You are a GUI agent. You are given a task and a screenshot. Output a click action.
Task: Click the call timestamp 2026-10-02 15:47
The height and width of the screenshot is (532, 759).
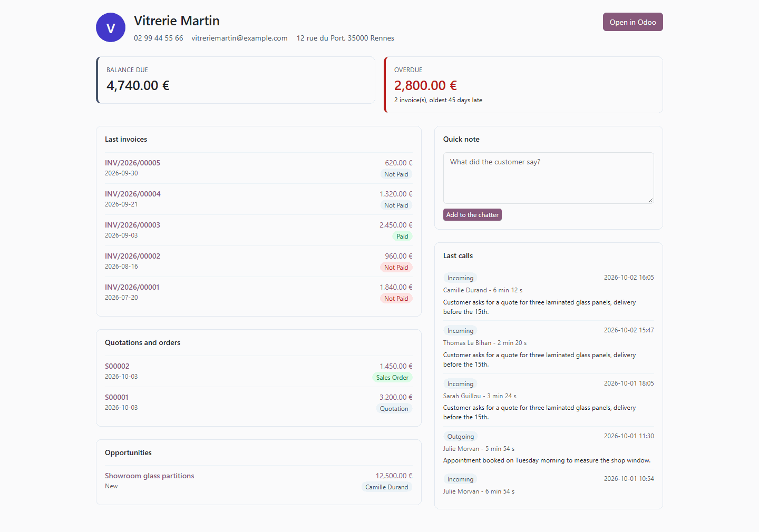click(x=629, y=330)
